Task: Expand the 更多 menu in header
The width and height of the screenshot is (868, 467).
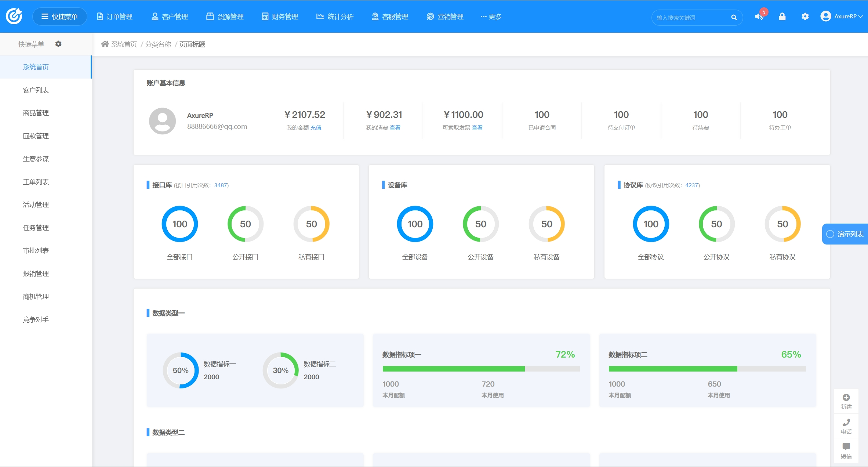Action: [491, 17]
